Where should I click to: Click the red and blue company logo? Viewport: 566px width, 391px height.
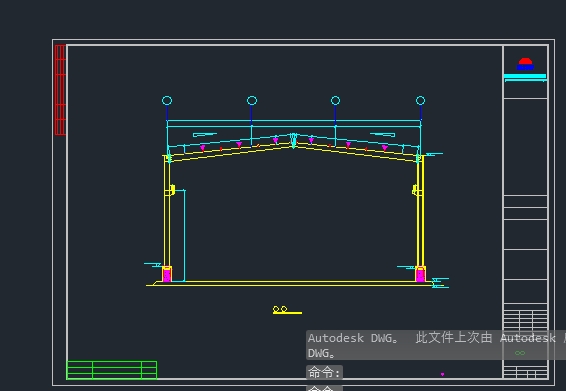coord(525,64)
